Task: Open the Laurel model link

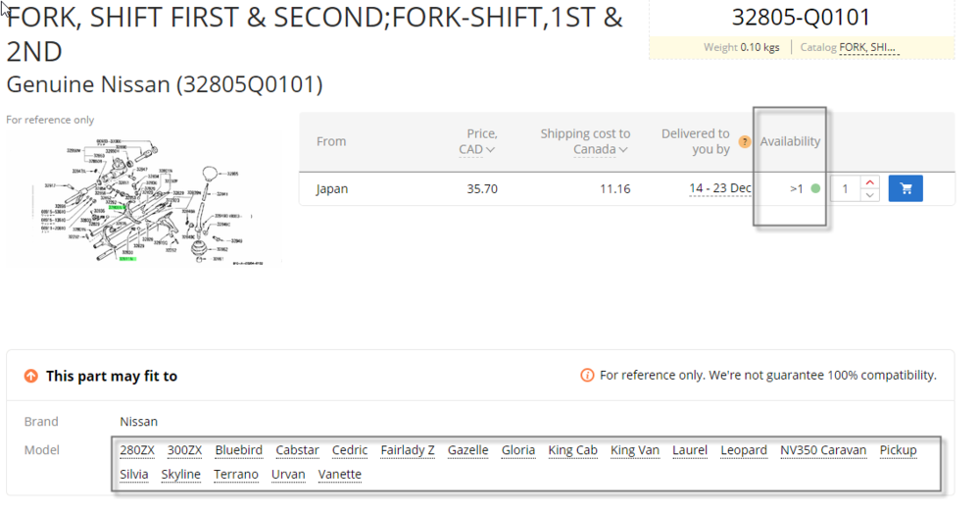Action: click(690, 450)
